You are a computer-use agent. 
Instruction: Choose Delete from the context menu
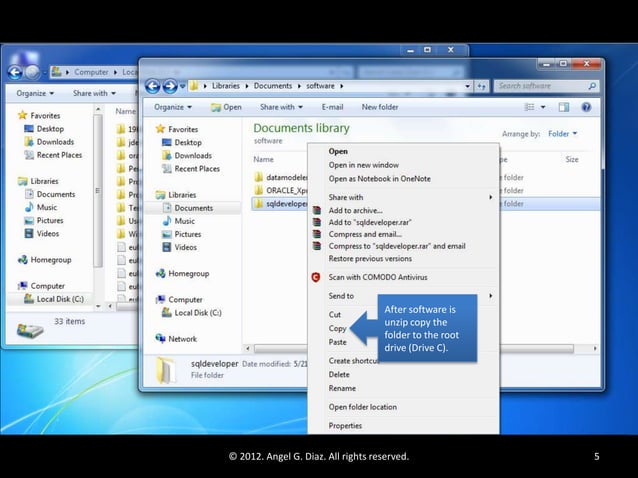pyautogui.click(x=339, y=375)
